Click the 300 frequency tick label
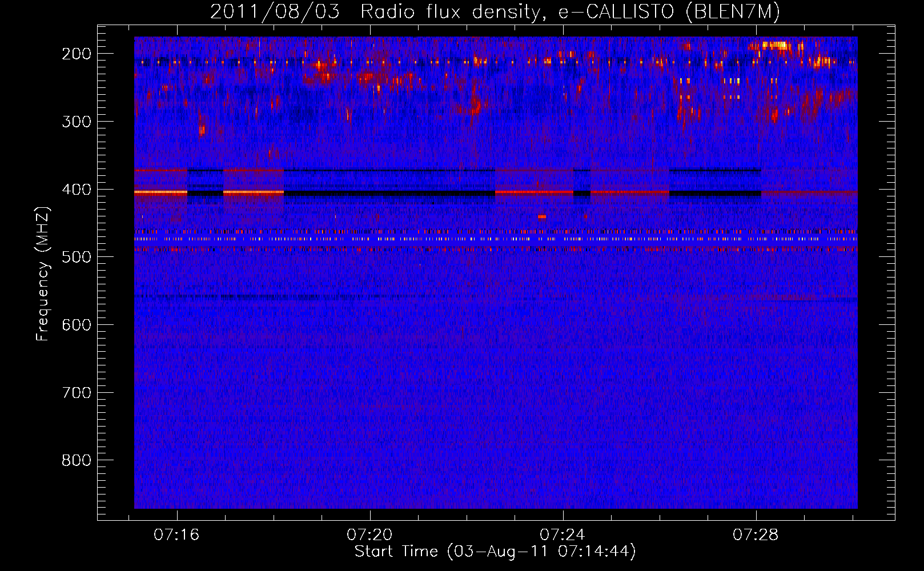 tap(77, 122)
